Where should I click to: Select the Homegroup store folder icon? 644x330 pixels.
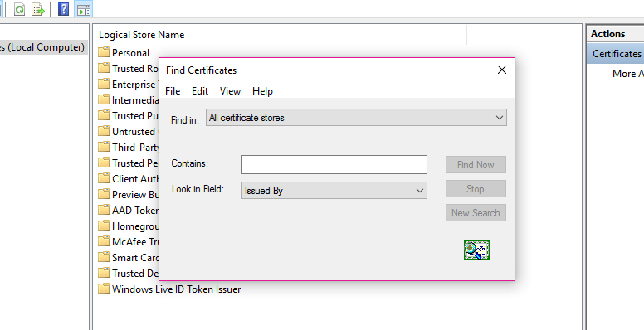[104, 226]
